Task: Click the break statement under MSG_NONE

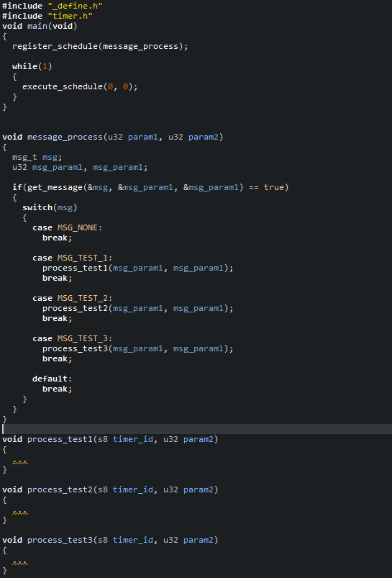Action: point(58,238)
